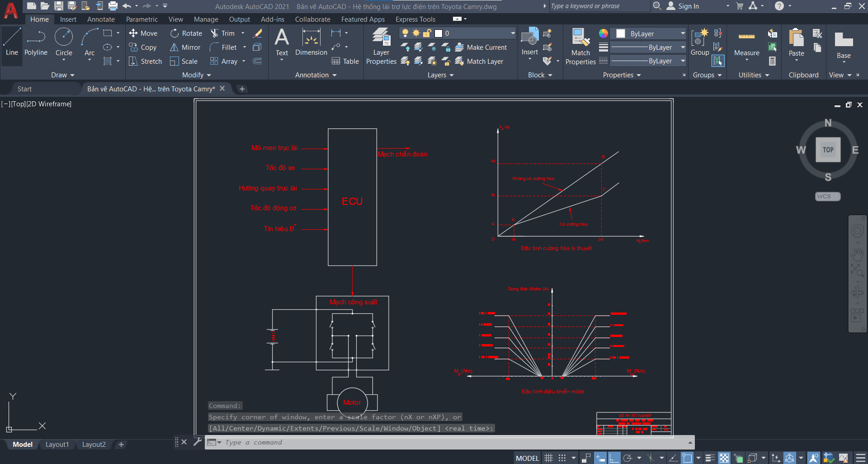Toggle drawing grid display in status bar
868x464 pixels.
548,458
